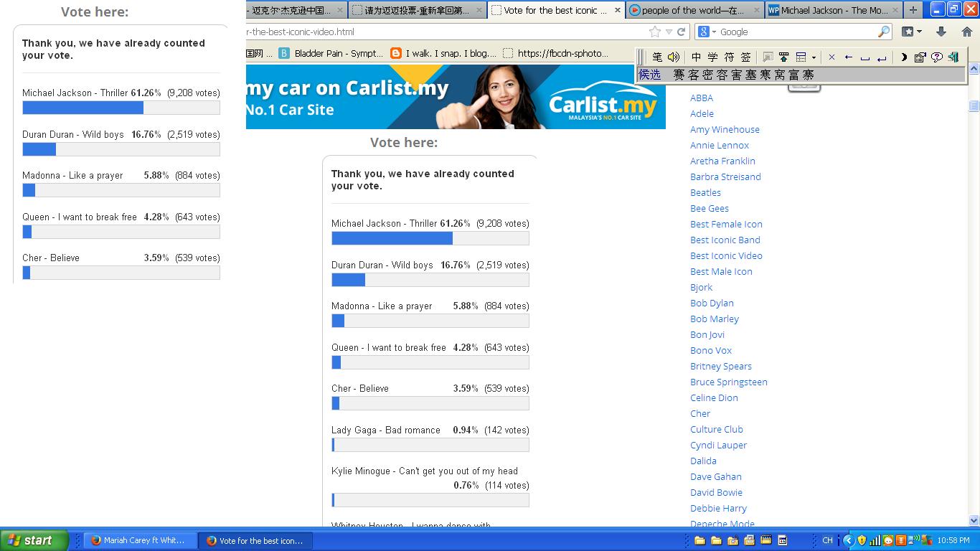Click the help bubble icon on IME toolbar
Screen dimensions: 980x551
coord(937,57)
